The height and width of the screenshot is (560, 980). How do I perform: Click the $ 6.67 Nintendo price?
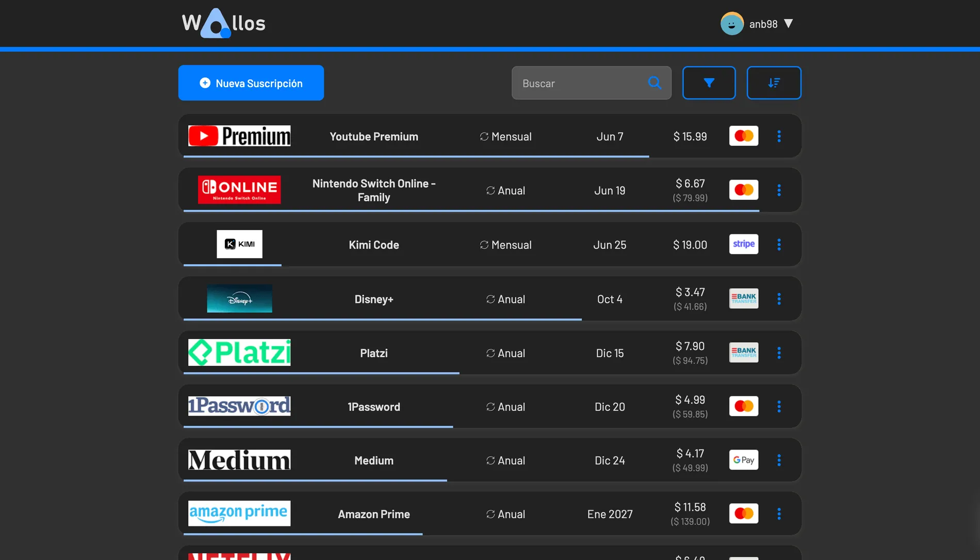tap(690, 183)
